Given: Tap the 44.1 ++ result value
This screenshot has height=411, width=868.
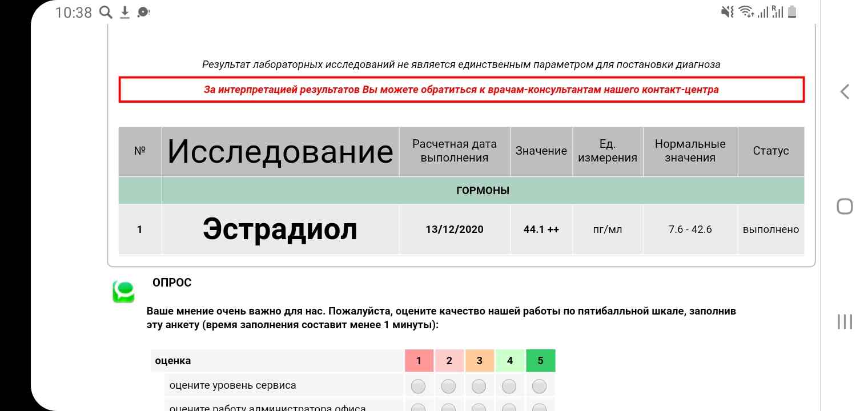Looking at the screenshot, I should [541, 229].
